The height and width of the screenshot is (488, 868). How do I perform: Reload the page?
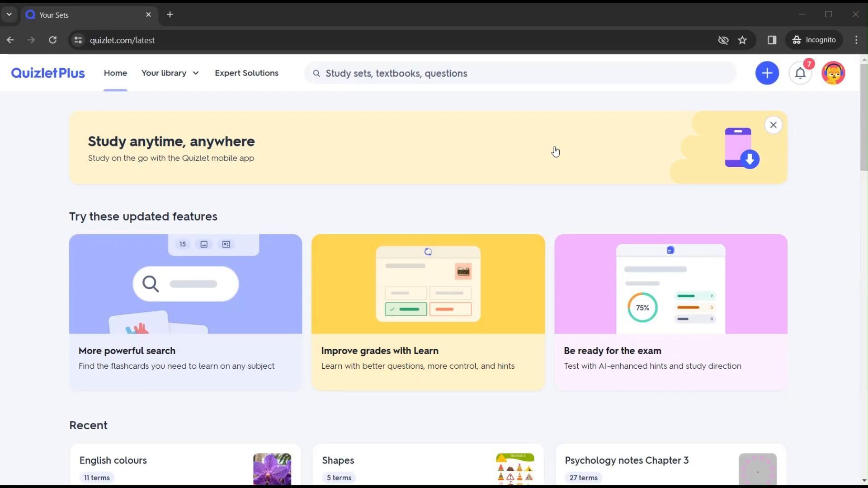point(53,40)
